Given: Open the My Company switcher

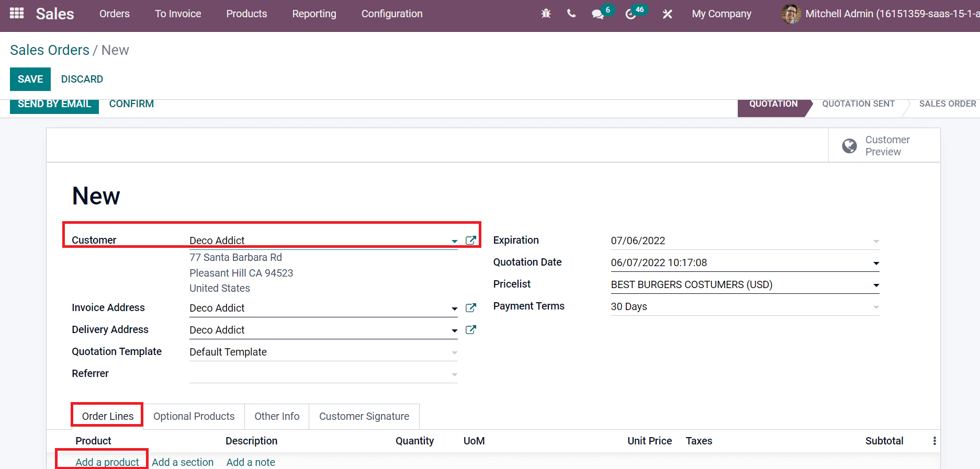Looking at the screenshot, I should click(x=722, y=14).
